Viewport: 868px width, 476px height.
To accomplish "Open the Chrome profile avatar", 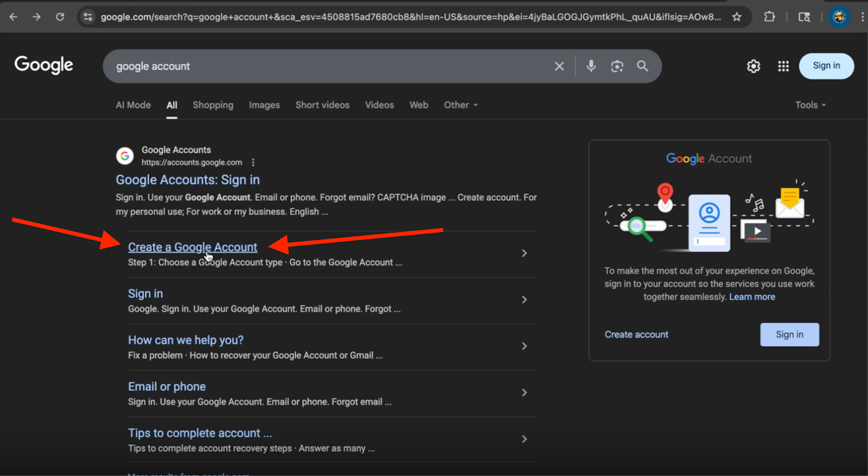I will point(839,17).
